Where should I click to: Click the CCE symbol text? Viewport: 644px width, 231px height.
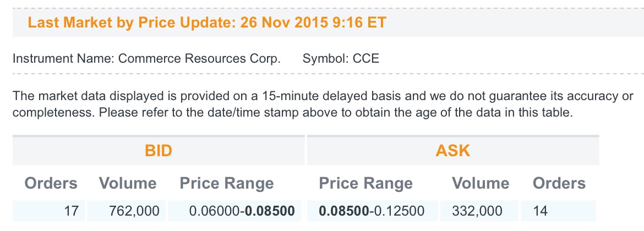pos(365,58)
